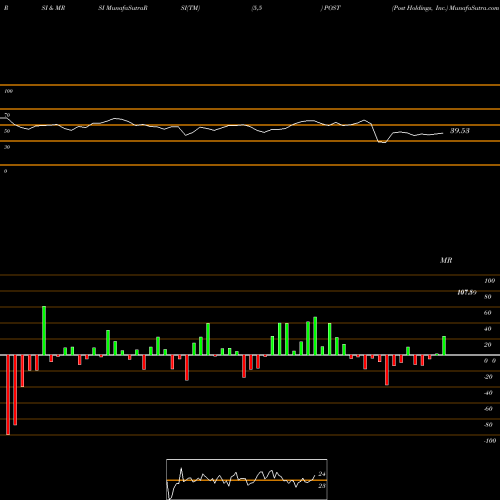Click the MR axis label -60
The width and height of the screenshot is (500, 500).
tap(488, 409)
